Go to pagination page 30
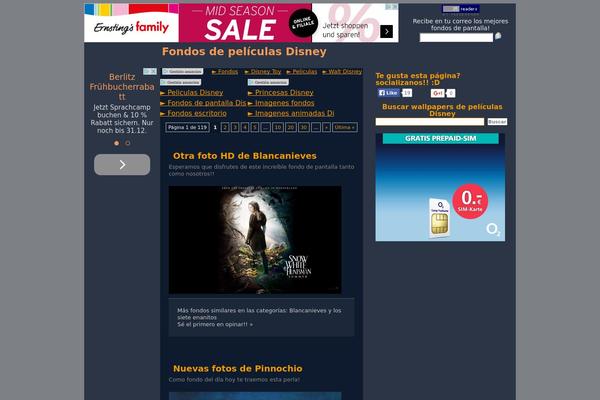Image resolution: width=600 pixels, height=400 pixels. point(304,127)
